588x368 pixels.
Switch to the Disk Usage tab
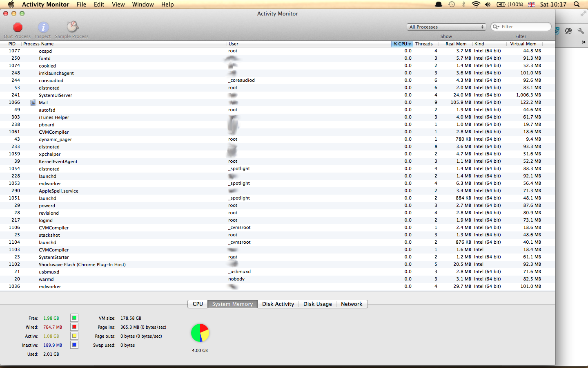pos(318,304)
